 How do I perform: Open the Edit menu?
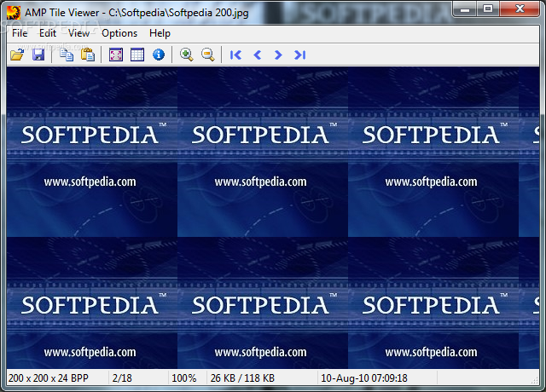point(48,33)
